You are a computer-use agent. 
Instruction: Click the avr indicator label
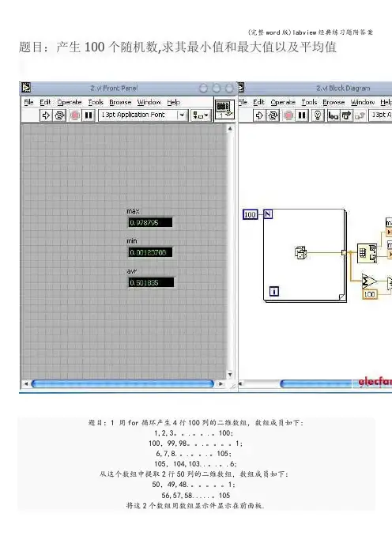[132, 271]
